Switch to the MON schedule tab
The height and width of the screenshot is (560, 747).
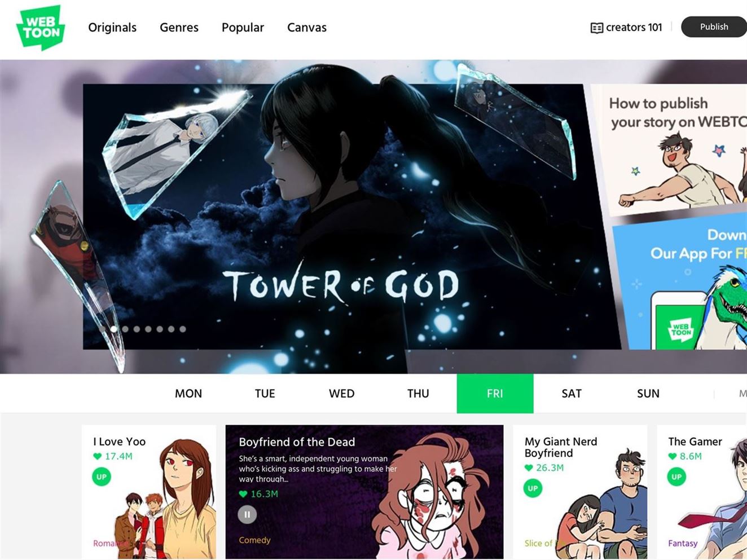188,394
